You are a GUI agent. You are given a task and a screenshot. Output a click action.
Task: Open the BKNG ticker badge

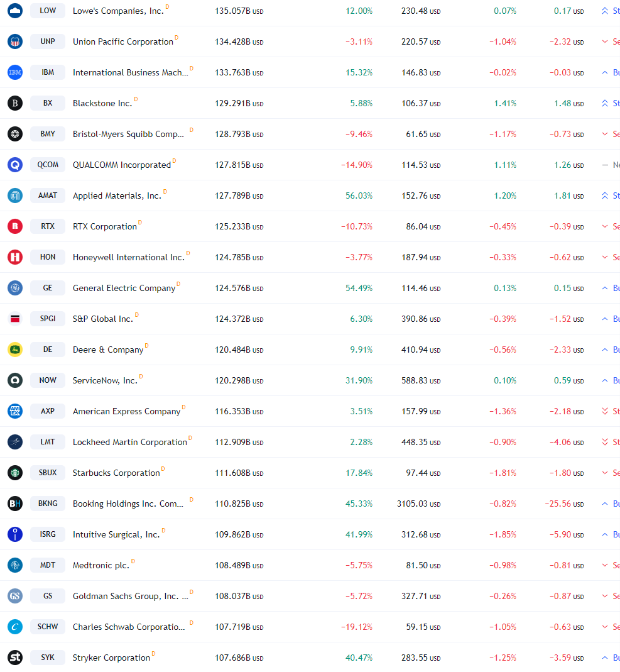pos(48,504)
